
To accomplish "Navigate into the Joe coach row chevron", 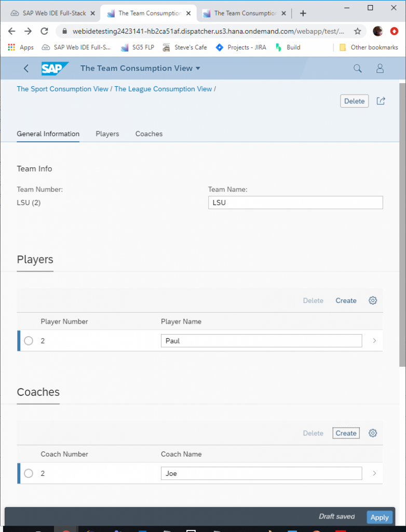I will [x=374, y=473].
